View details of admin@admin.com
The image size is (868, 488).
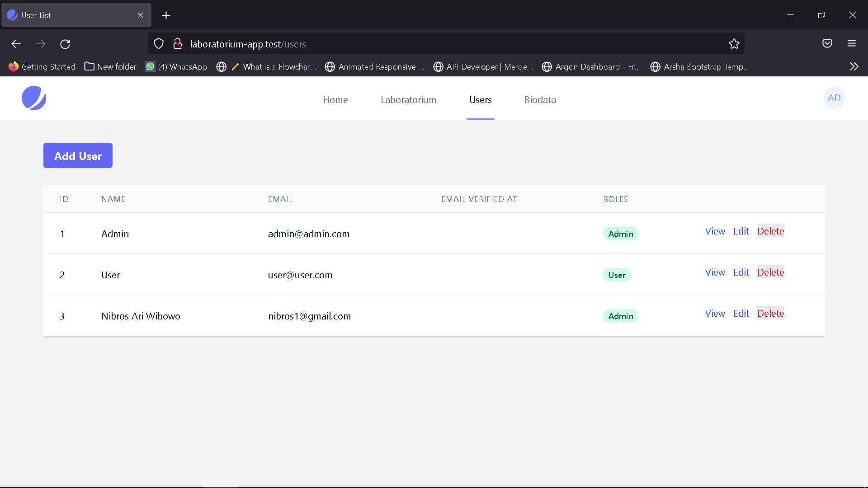coord(715,231)
